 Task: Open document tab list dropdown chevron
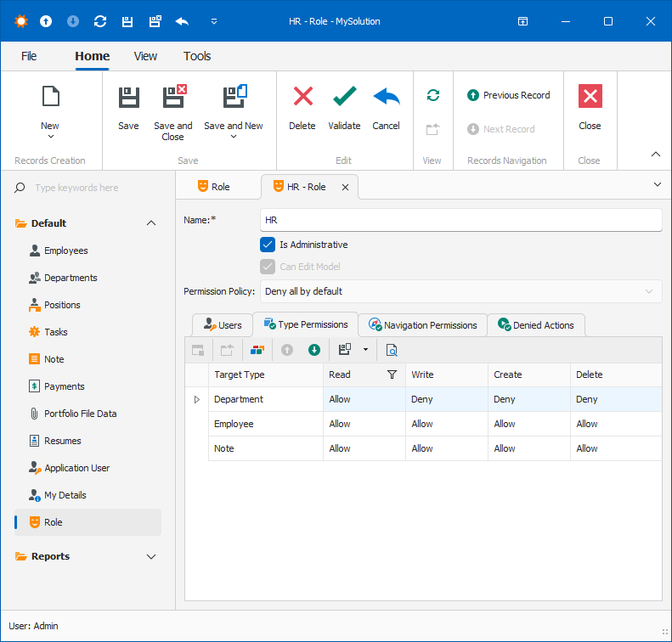[658, 184]
